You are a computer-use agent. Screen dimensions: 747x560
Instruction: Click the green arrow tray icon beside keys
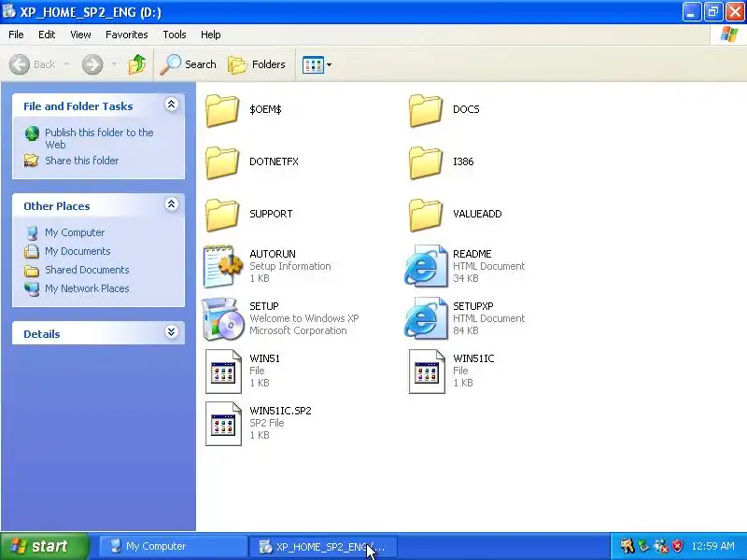coord(644,546)
